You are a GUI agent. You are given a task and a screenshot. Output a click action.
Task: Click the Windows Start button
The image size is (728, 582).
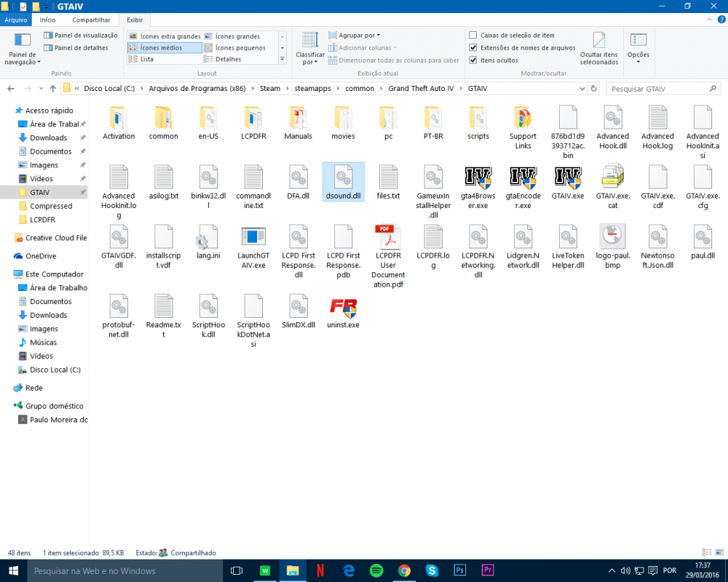tap(13, 570)
